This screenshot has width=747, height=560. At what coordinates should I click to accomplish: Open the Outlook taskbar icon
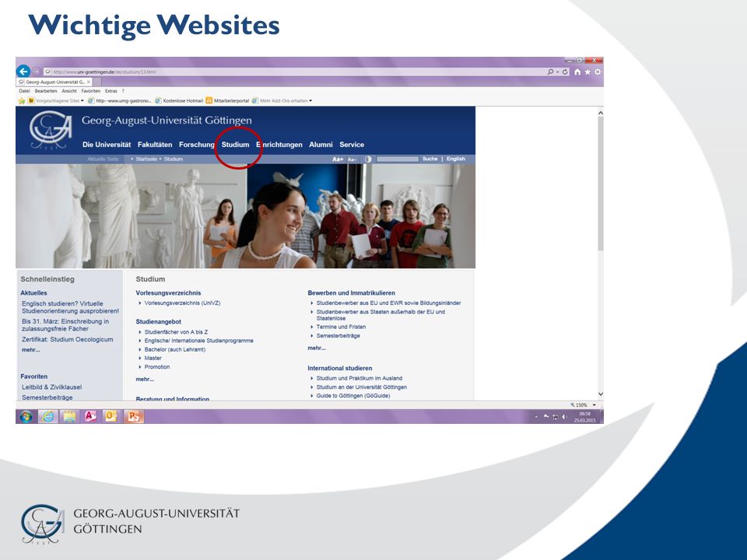(x=111, y=417)
